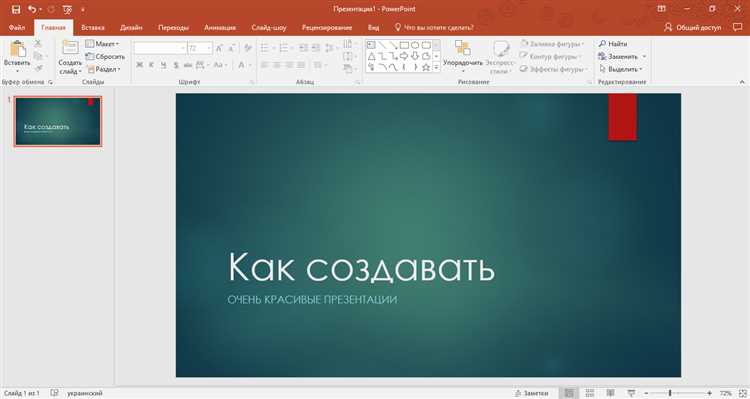
Task: Align paragraph text to the left
Action: click(265, 65)
